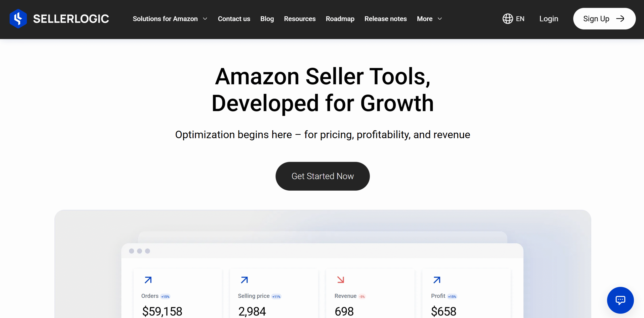Click the Orders +15% badge
The image size is (644, 318).
(x=165, y=297)
